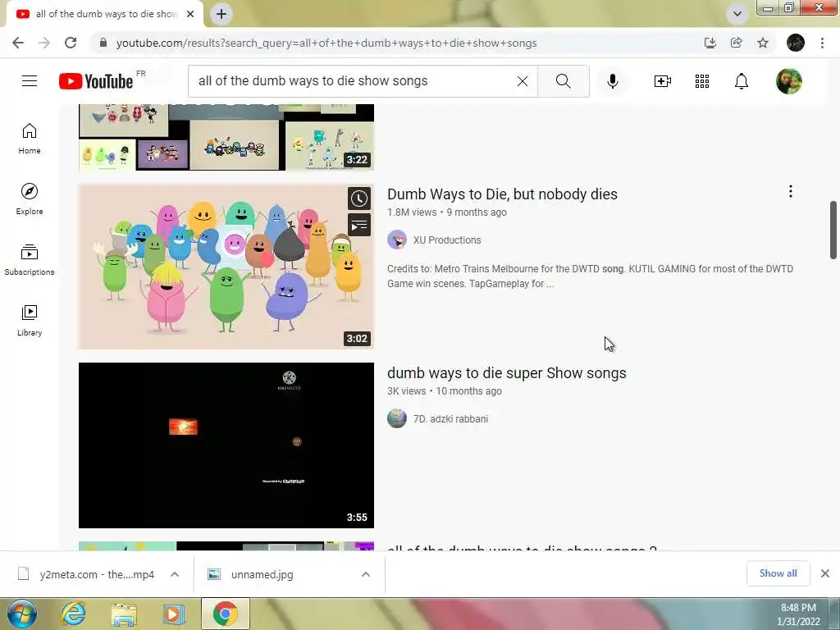Expand options for unnamed.jpg download

[366, 574]
